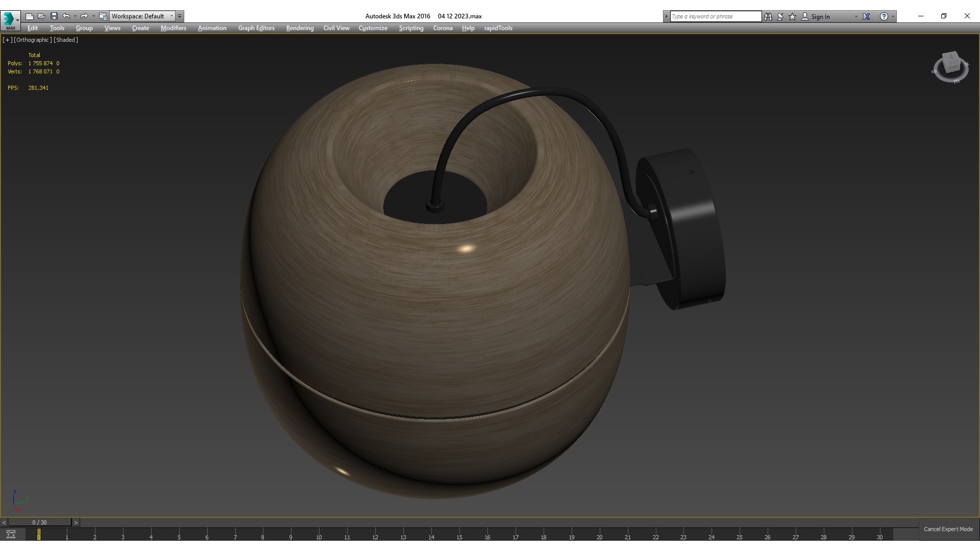Viewport: 980px width, 551px height.
Task: Open the Scripting menu
Action: coord(411,28)
